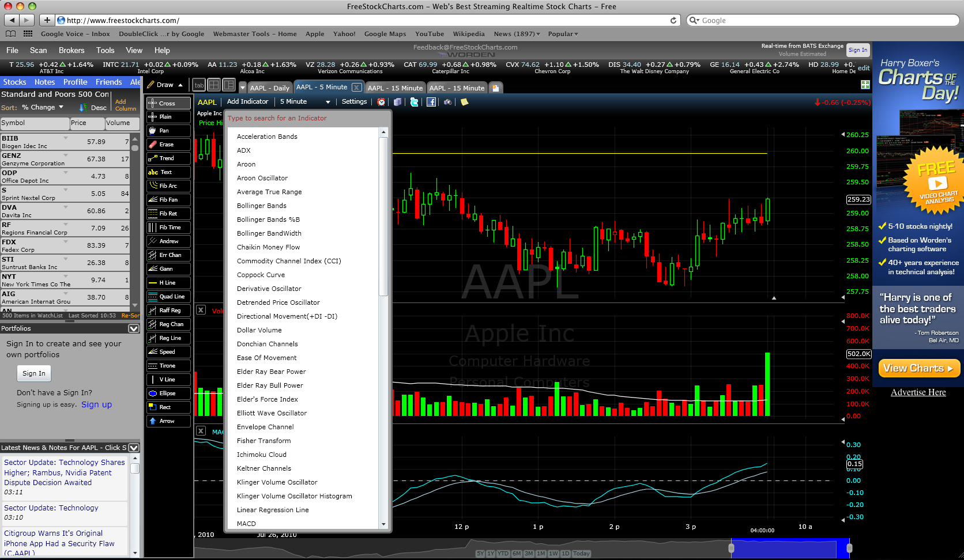Select the H Line tool
Viewport: 964px width, 560px height.
click(x=168, y=283)
